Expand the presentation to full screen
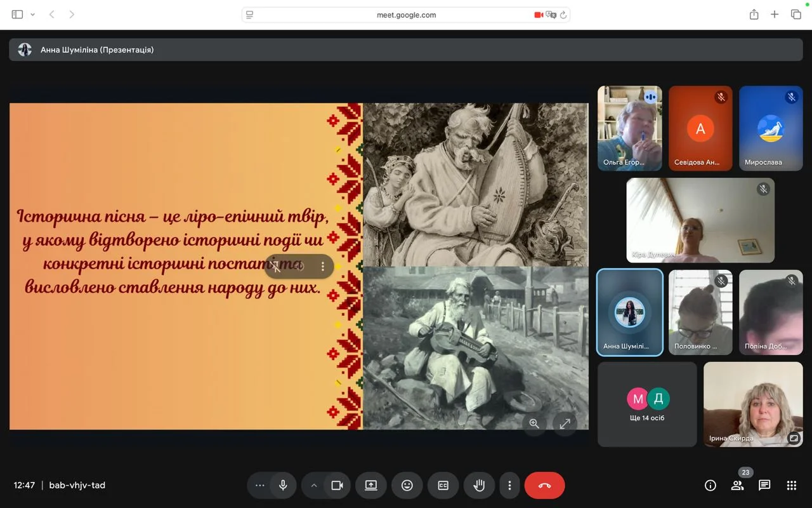 (565, 424)
